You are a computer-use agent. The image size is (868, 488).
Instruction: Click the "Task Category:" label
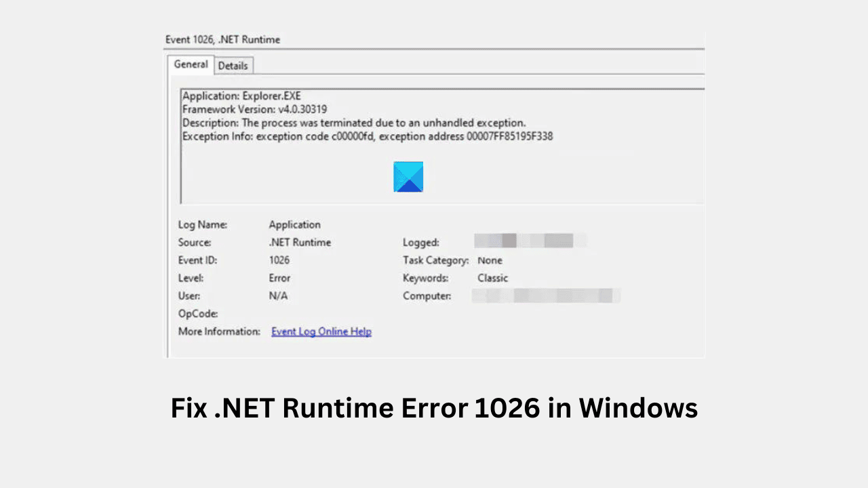point(436,260)
